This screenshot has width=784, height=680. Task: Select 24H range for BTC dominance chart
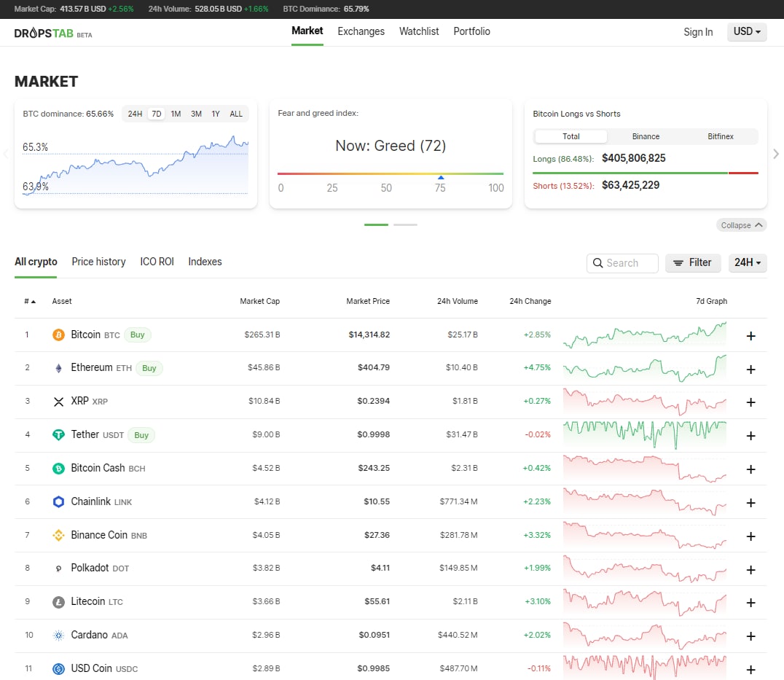tap(135, 114)
